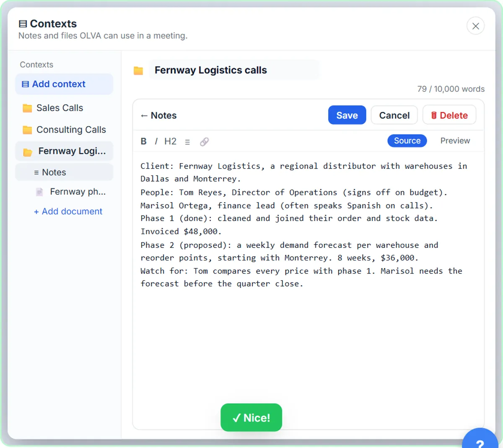Insert a bulleted list via the list icon

[187, 142]
